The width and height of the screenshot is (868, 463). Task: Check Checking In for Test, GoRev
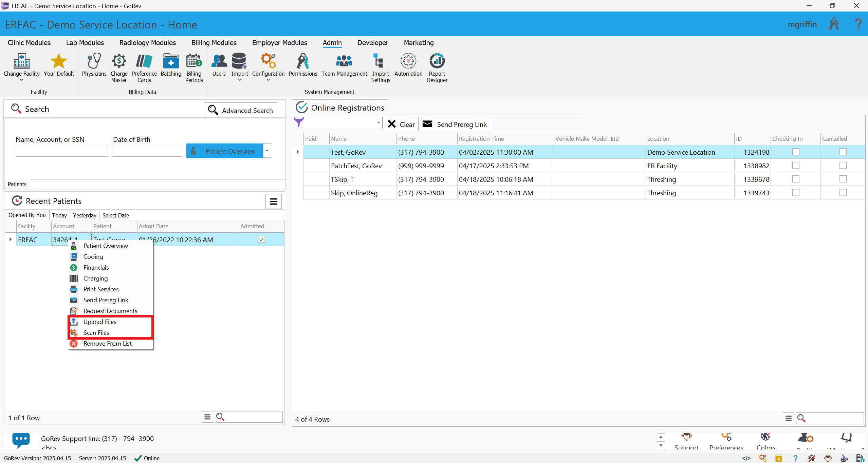(796, 152)
